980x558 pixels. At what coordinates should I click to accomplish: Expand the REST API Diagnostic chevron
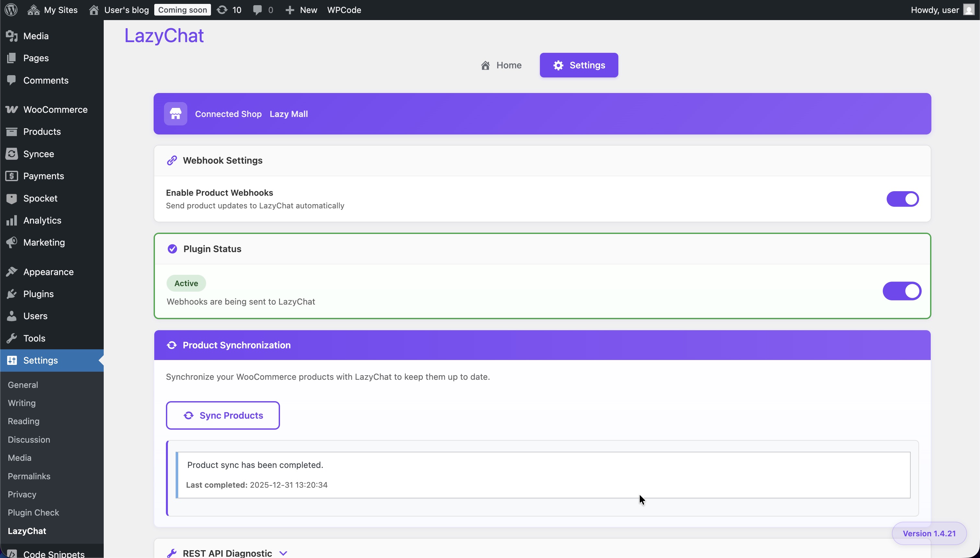pyautogui.click(x=283, y=553)
